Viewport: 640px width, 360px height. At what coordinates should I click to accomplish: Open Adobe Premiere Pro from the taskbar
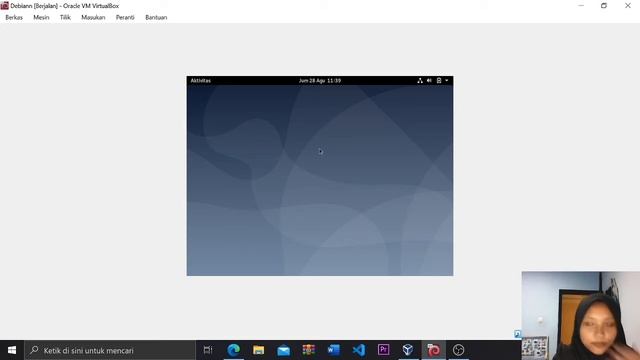point(383,350)
